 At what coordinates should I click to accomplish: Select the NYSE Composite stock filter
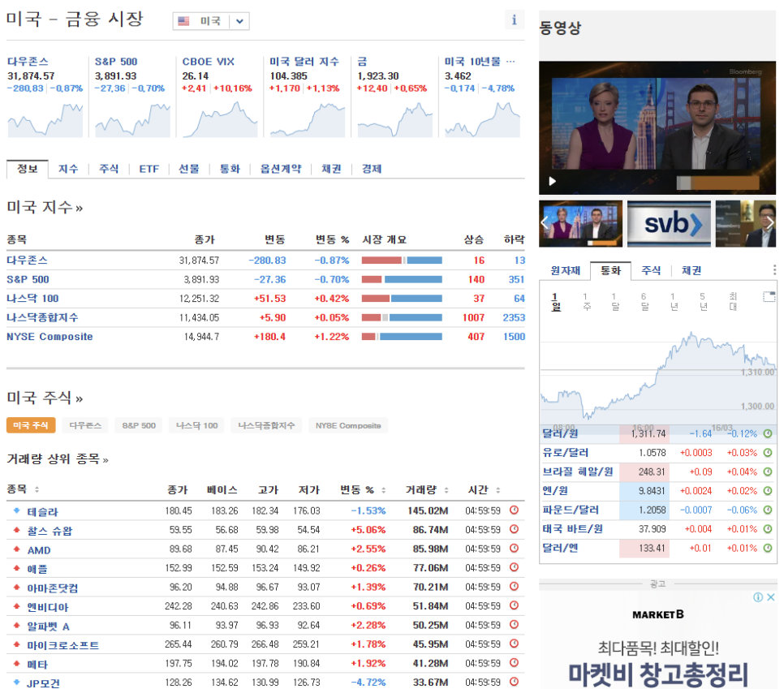click(x=348, y=425)
